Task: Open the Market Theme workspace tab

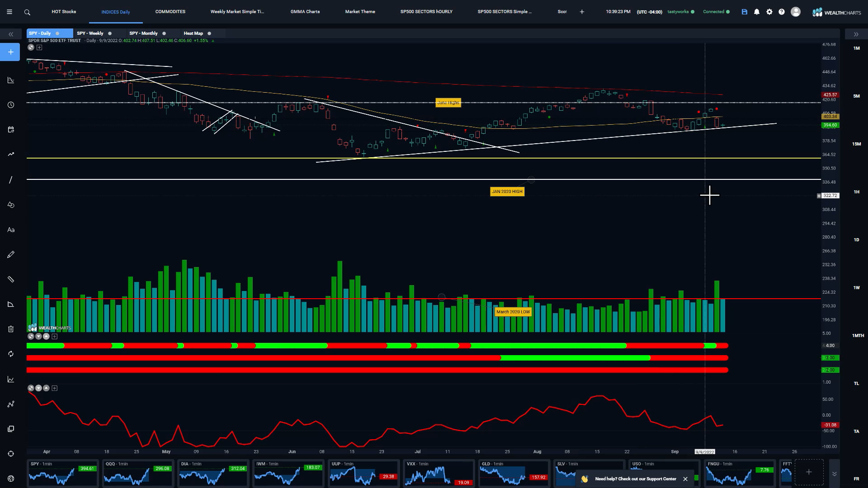Action: tap(360, 12)
